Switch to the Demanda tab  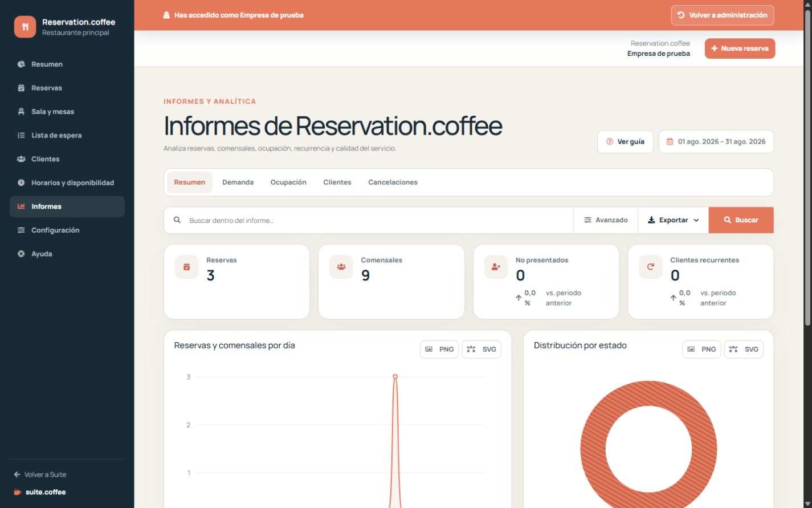pos(238,182)
